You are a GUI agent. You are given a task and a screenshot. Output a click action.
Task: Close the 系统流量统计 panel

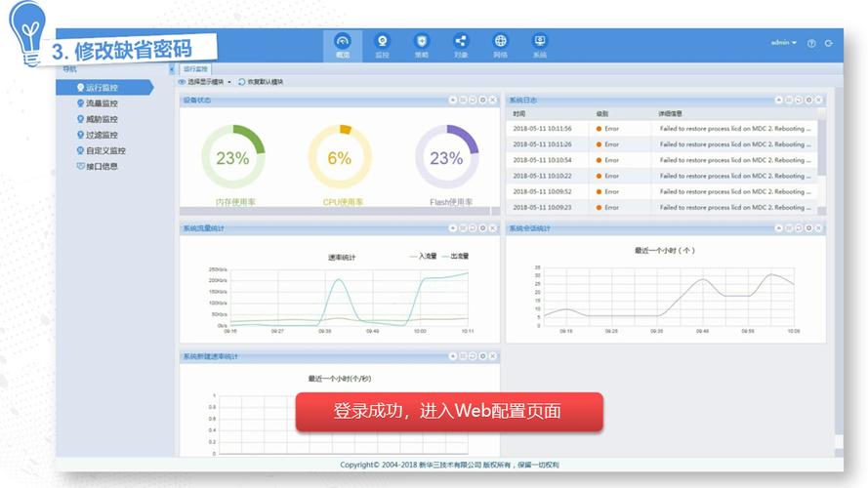click(493, 228)
